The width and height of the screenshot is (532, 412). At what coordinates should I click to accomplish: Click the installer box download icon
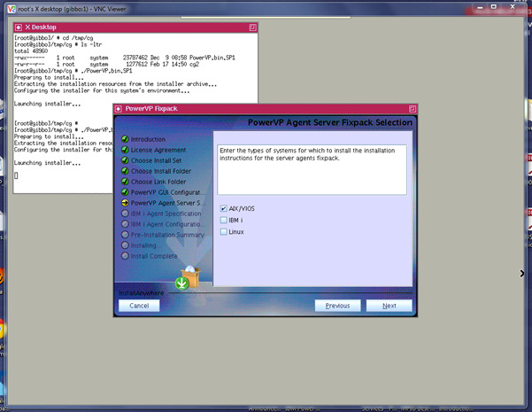(x=188, y=278)
